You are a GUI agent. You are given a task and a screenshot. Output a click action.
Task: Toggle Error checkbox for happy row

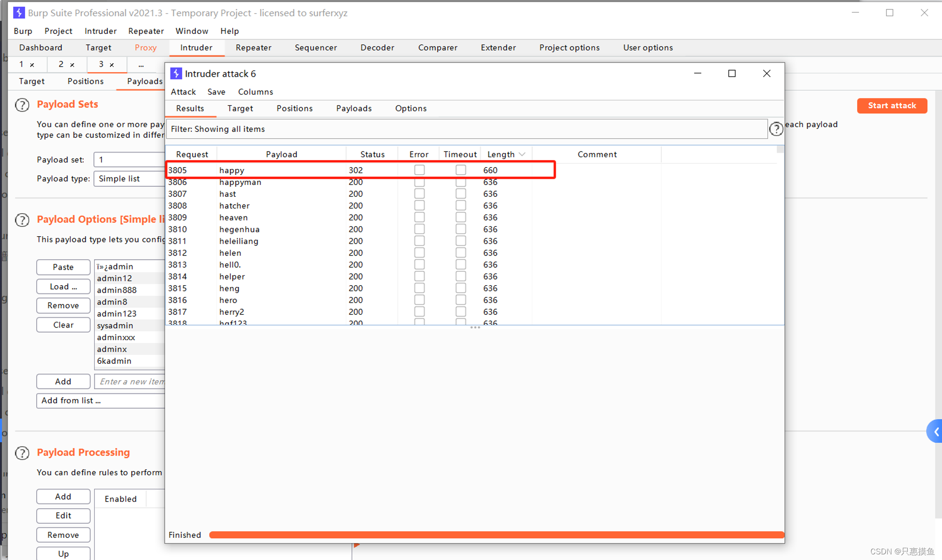tap(419, 170)
